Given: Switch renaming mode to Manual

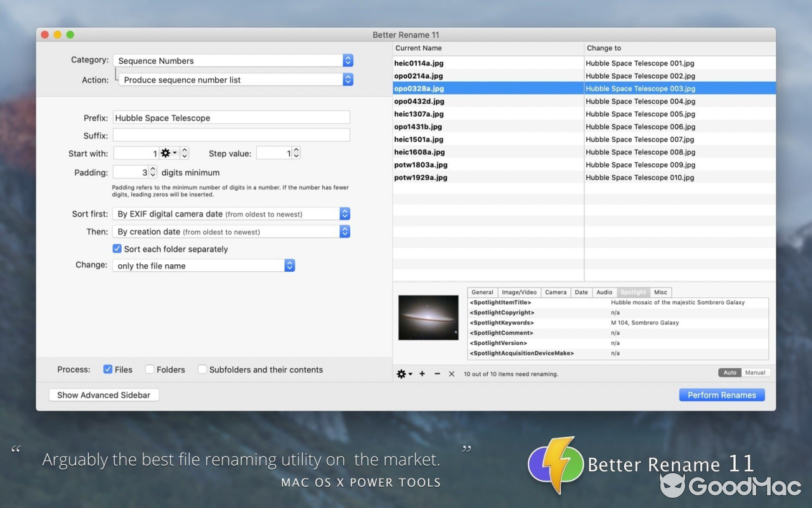Looking at the screenshot, I should coord(755,373).
